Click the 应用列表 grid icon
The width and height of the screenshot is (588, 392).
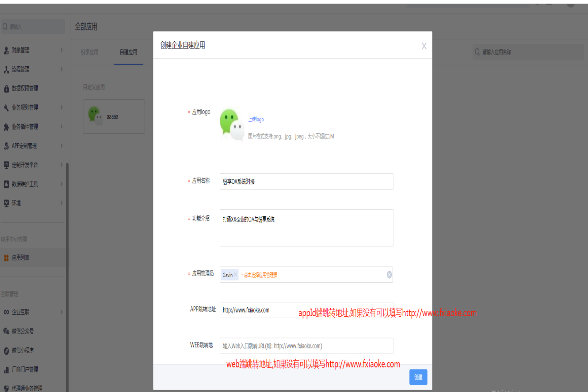tap(6, 258)
